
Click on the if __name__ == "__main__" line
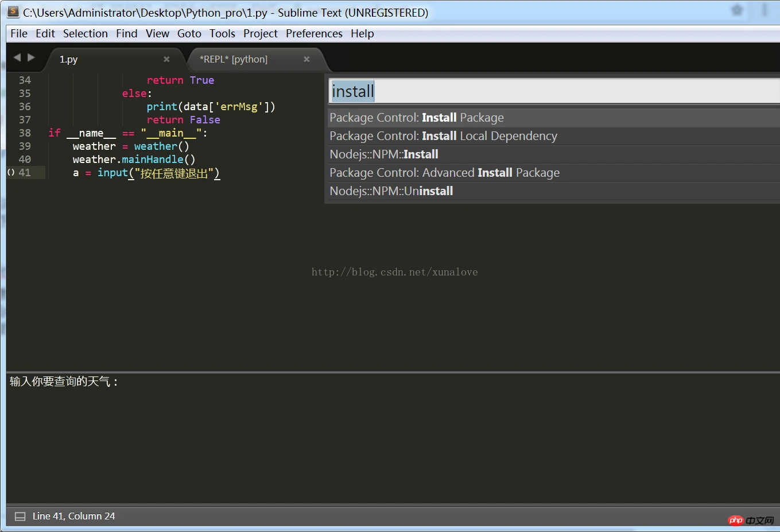click(128, 133)
